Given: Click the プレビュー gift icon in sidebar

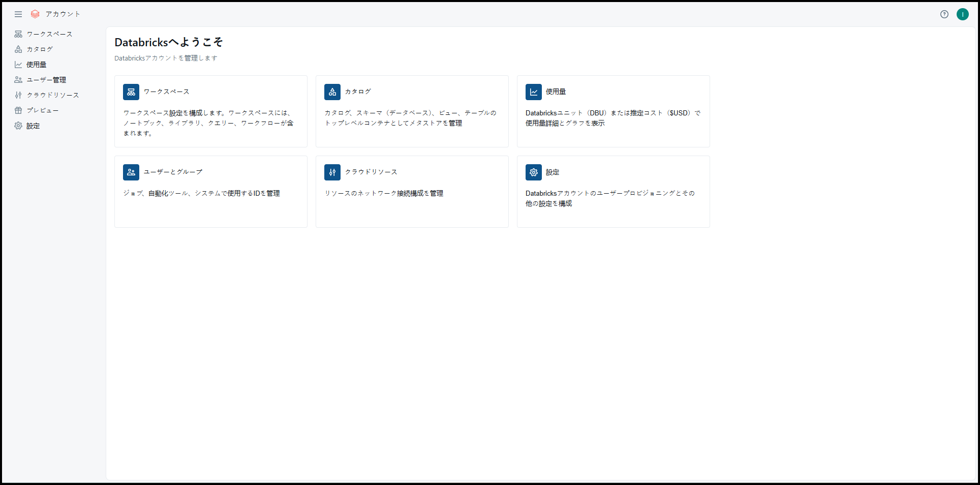Looking at the screenshot, I should [x=18, y=110].
